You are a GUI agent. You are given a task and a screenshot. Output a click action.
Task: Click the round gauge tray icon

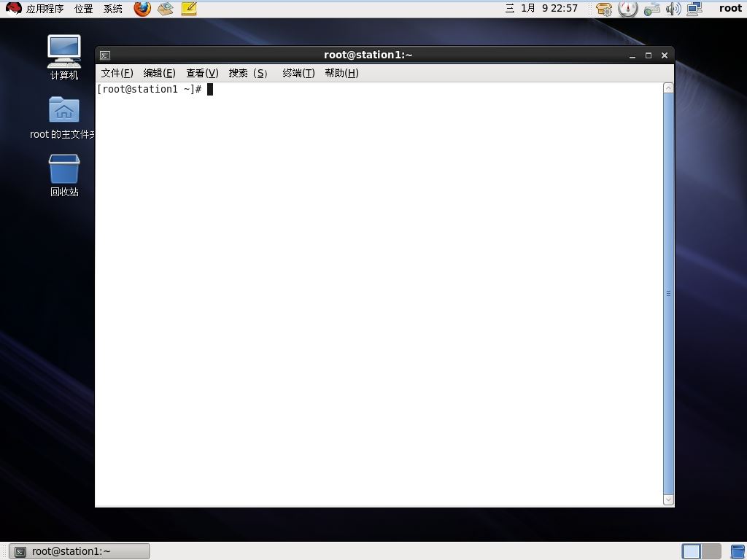[x=627, y=9]
